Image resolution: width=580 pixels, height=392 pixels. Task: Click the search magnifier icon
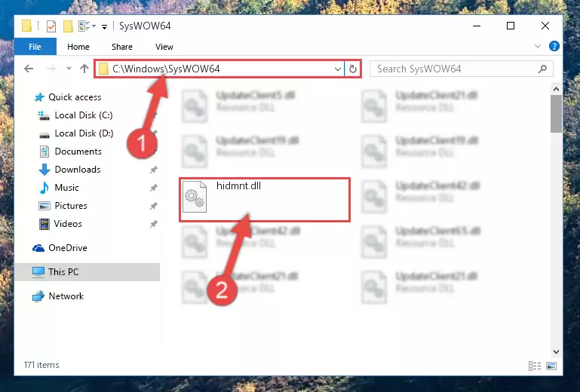tap(542, 69)
